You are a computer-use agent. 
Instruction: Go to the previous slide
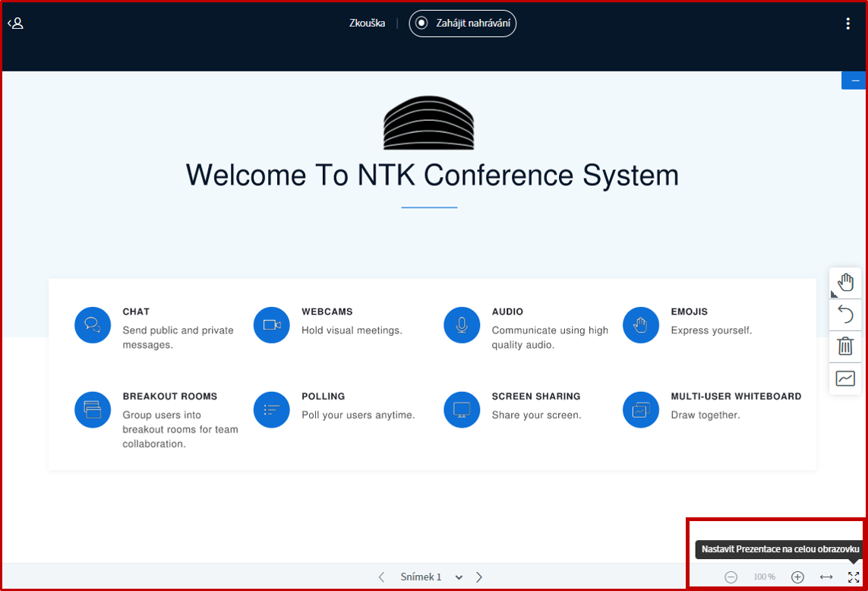pyautogui.click(x=381, y=577)
